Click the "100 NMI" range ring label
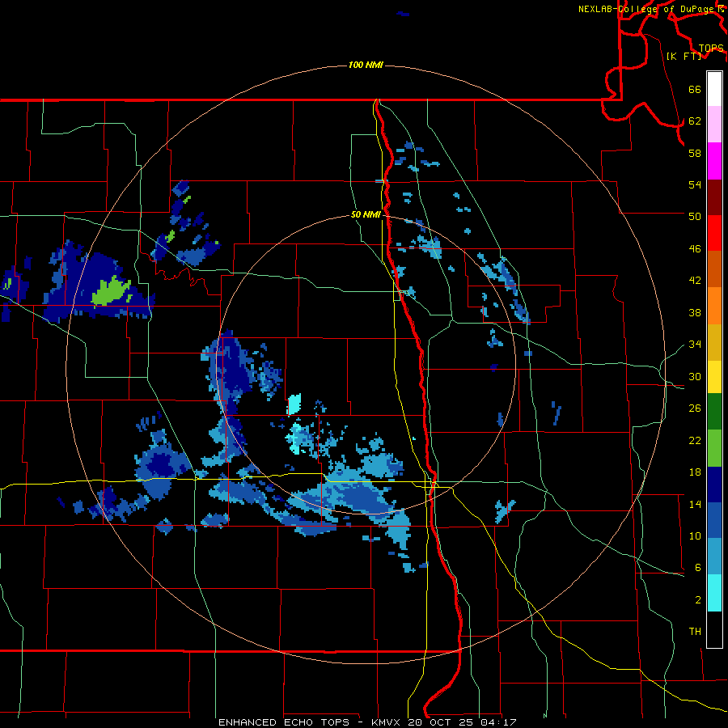This screenshot has height=728, width=728. [366, 65]
